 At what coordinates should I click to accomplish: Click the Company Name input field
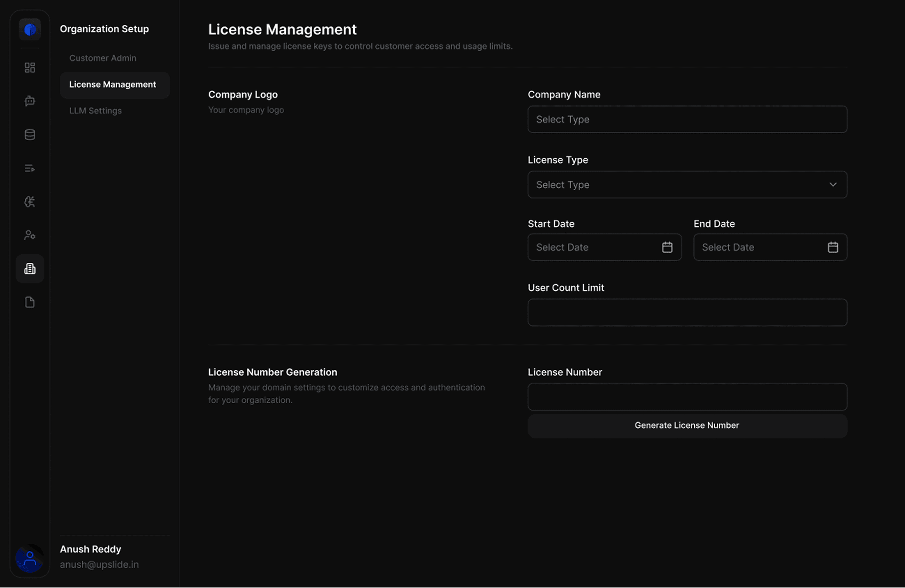pyautogui.click(x=687, y=119)
